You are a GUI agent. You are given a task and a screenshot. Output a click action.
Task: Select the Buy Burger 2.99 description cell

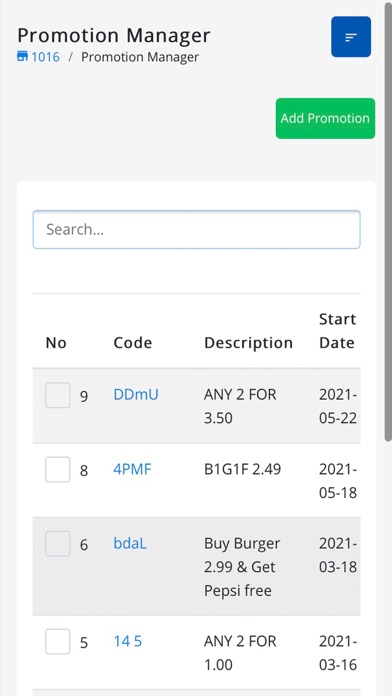point(242,567)
